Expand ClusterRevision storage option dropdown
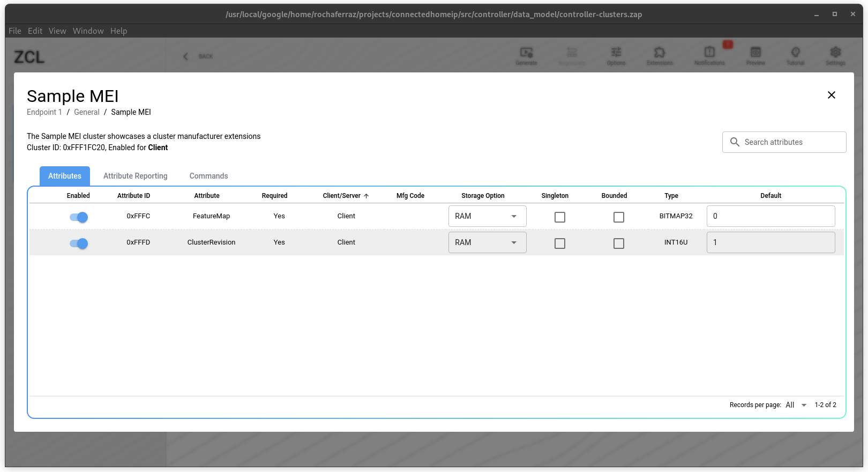This screenshot has width=868, height=472. tap(487, 242)
